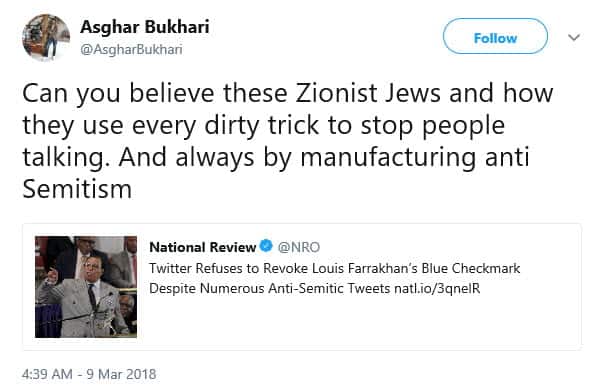This screenshot has height=391, width=602.
Task: Open Asghar Bukhari's profile avatar
Action: click(46, 38)
